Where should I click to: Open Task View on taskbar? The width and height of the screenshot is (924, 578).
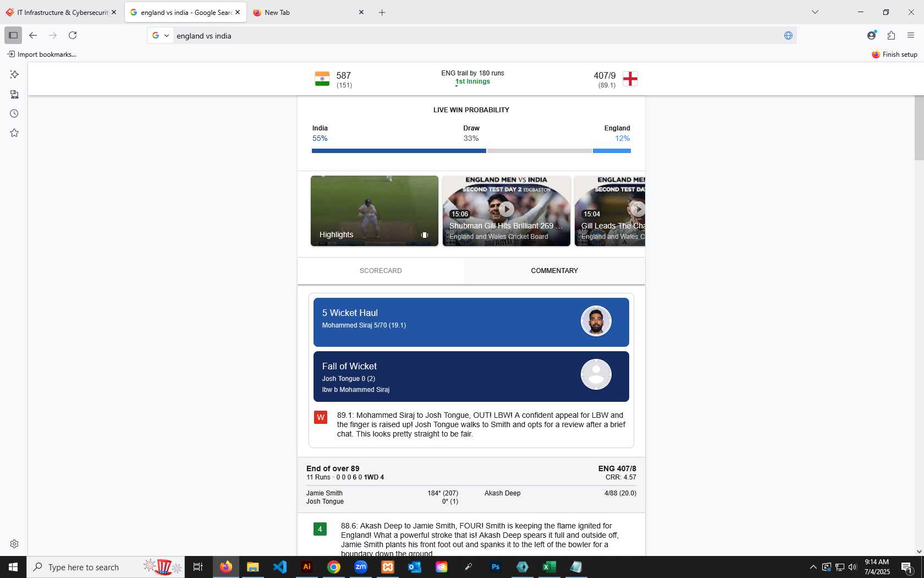click(x=198, y=567)
